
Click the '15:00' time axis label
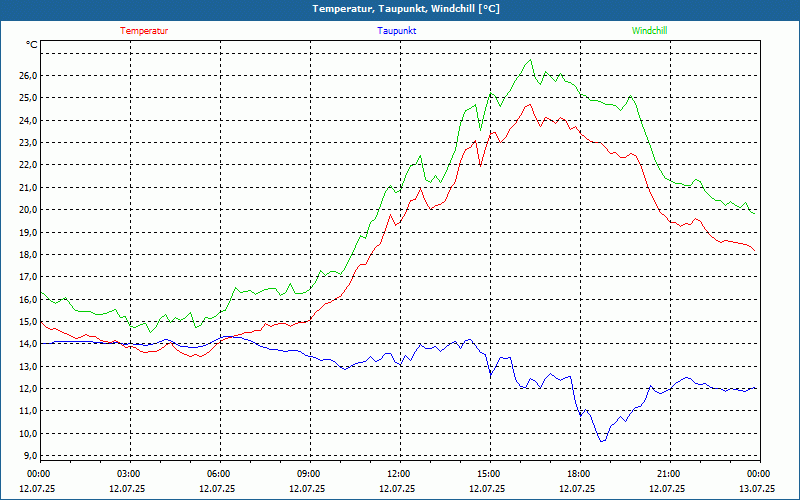[x=490, y=474]
